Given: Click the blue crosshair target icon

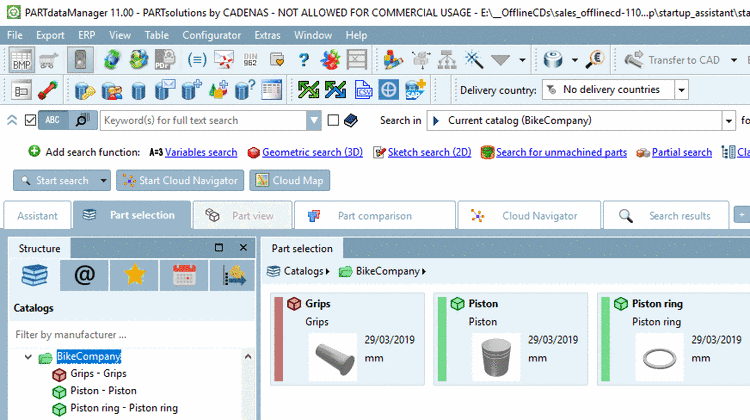Looking at the screenshot, I should tap(388, 89).
